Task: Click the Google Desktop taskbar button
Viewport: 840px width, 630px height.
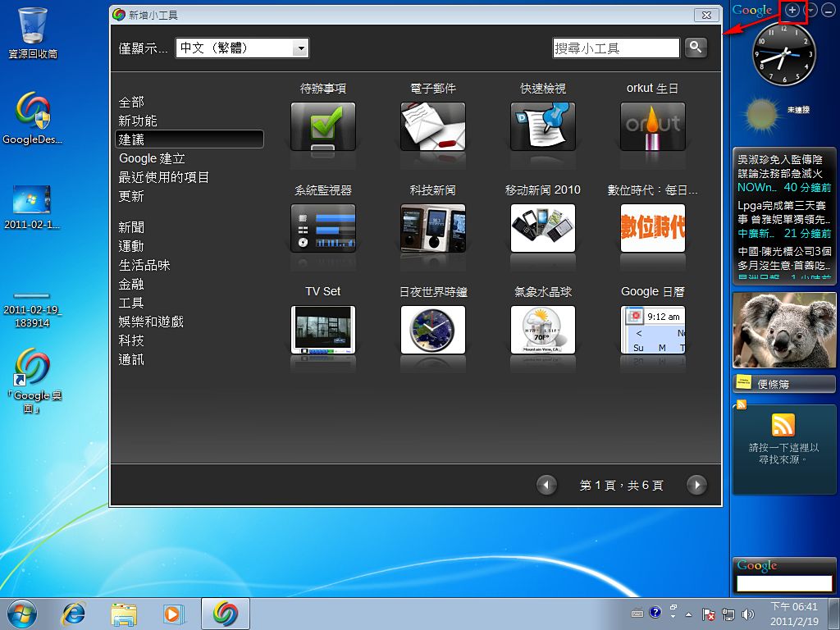Action: pyautogui.click(x=226, y=614)
